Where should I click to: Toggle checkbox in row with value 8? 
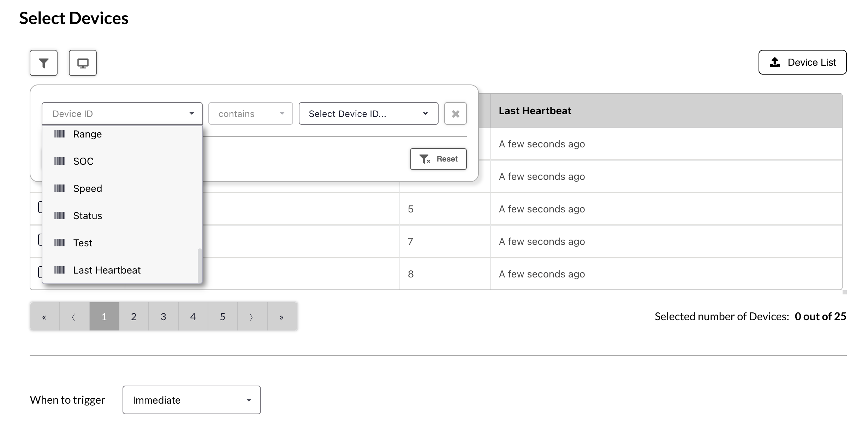40,272
